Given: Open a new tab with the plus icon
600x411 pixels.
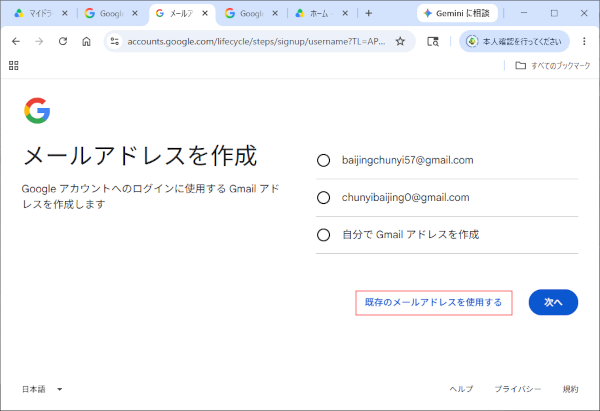Looking at the screenshot, I should pyautogui.click(x=368, y=13).
